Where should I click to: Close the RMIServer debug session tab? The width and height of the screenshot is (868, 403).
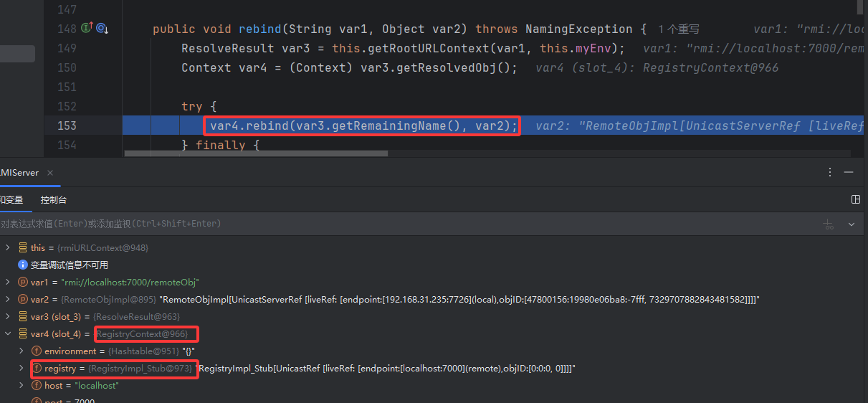(x=51, y=173)
